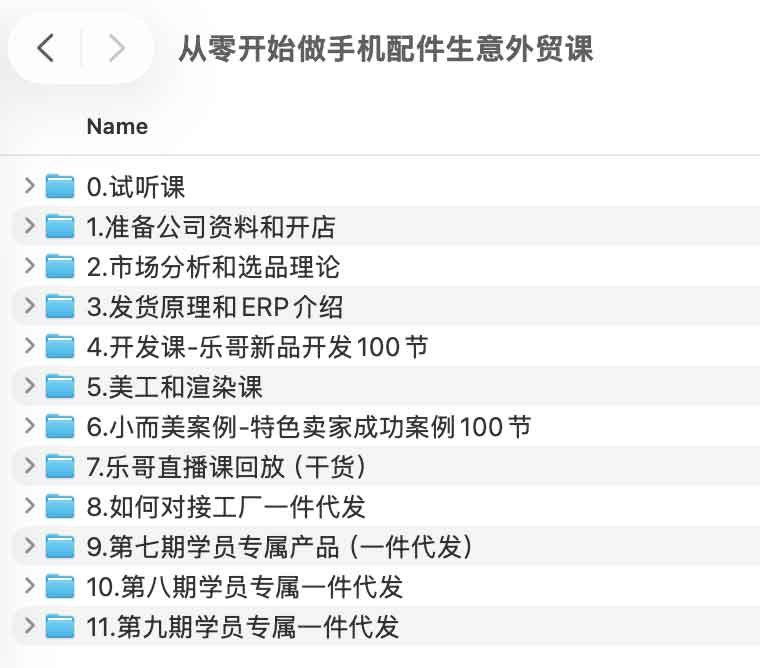Click the window title 从零开始做手机配件生意外贸课
760x668 pixels.
385,48
